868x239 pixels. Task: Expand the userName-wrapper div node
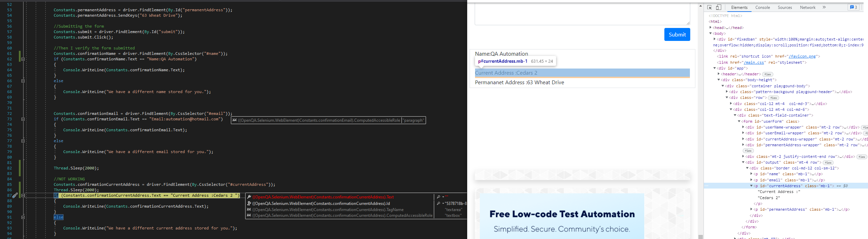[x=743, y=127]
